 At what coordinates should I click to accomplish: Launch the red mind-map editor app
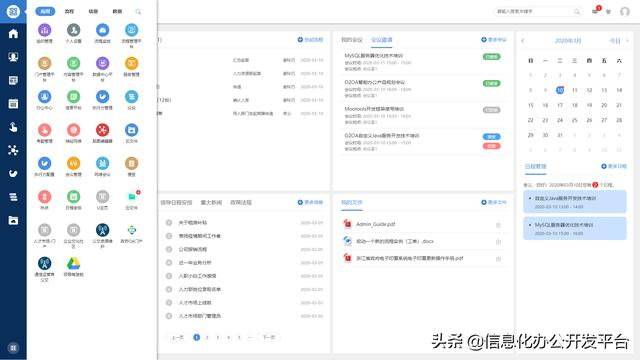(x=102, y=130)
